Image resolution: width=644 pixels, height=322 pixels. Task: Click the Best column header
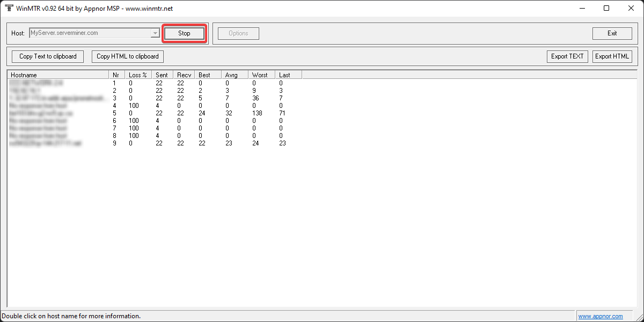208,75
